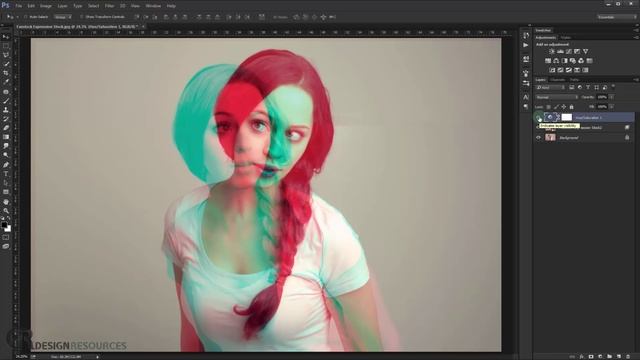Select the Gradient tool
Image resolution: width=640 pixels, height=360 pixels.
pos(6,137)
